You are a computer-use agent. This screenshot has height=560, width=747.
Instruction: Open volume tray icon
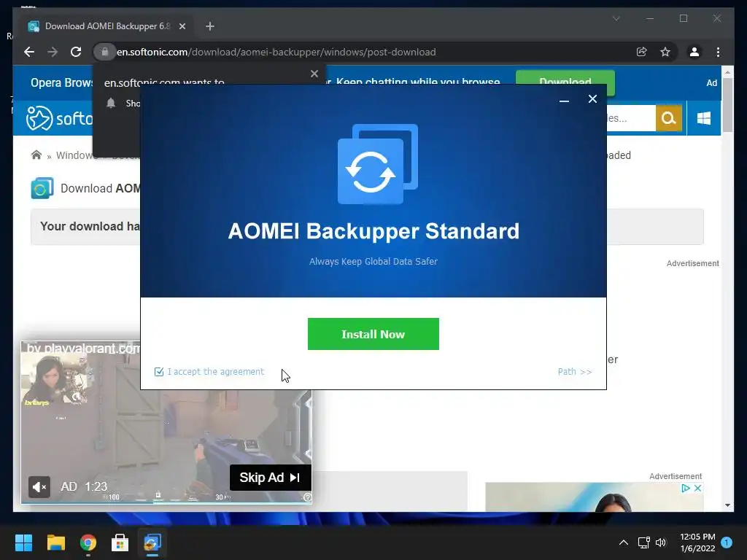[661, 542]
